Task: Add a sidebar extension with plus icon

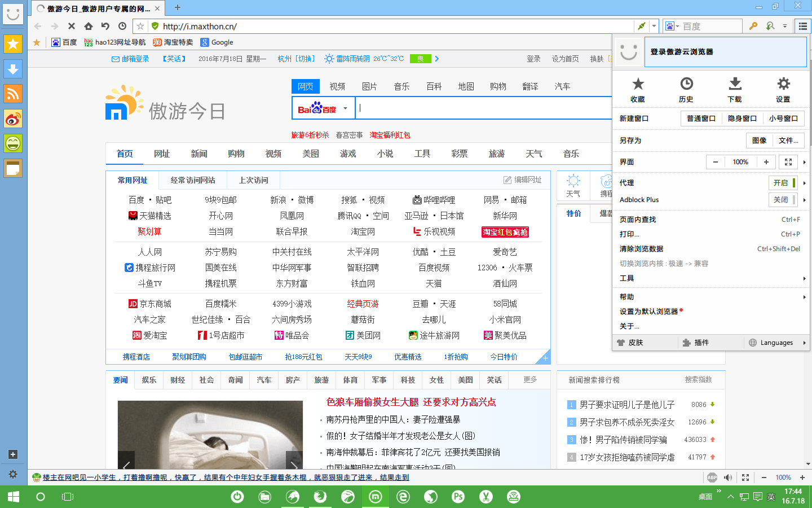Action: [13, 454]
